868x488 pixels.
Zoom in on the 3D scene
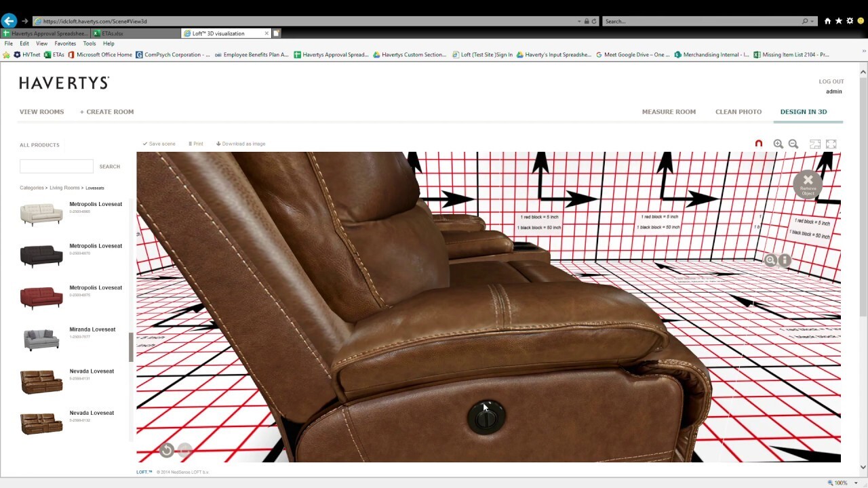(x=778, y=144)
